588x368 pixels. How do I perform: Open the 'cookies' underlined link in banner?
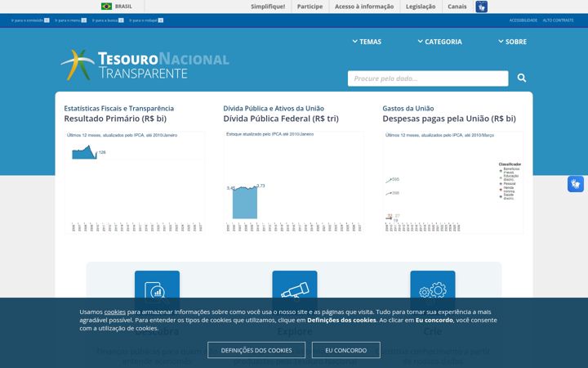point(115,312)
